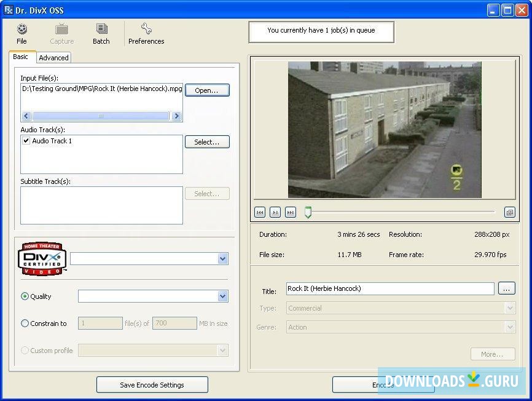This screenshot has width=532, height=401.
Task: Click the video preview seek slider handle
Action: point(308,212)
